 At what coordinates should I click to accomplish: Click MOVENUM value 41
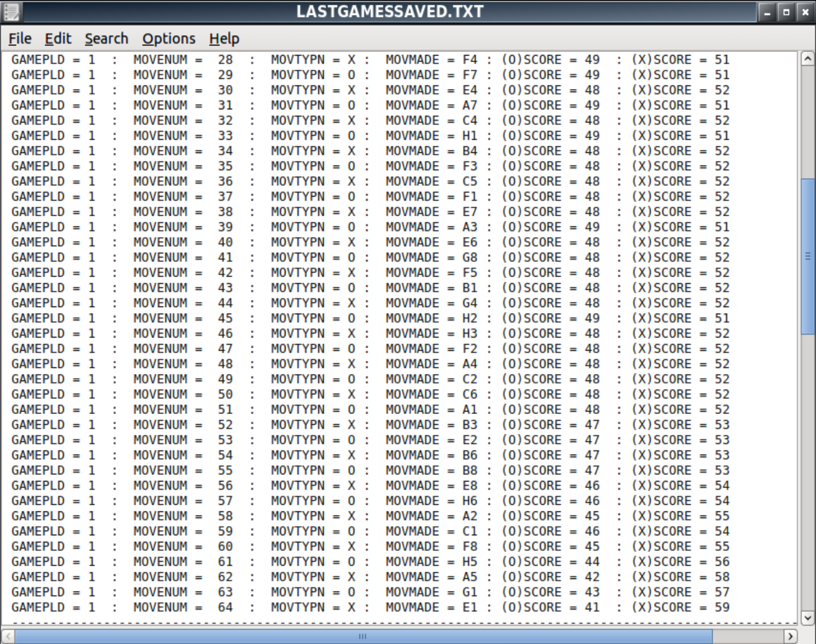tap(225, 257)
